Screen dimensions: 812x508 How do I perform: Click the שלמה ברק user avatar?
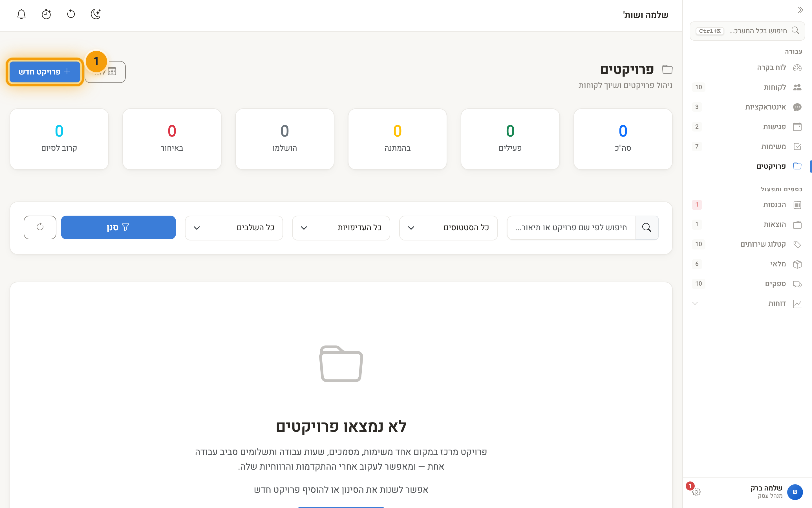pyautogui.click(x=795, y=492)
